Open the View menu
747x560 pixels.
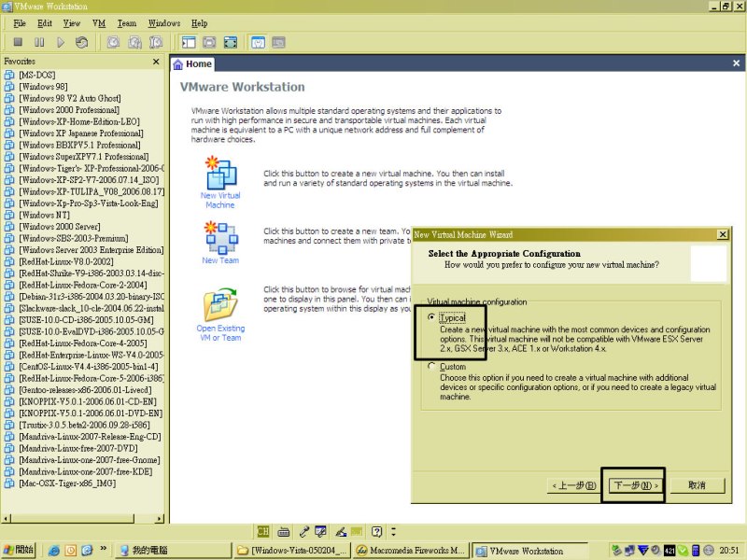point(72,23)
